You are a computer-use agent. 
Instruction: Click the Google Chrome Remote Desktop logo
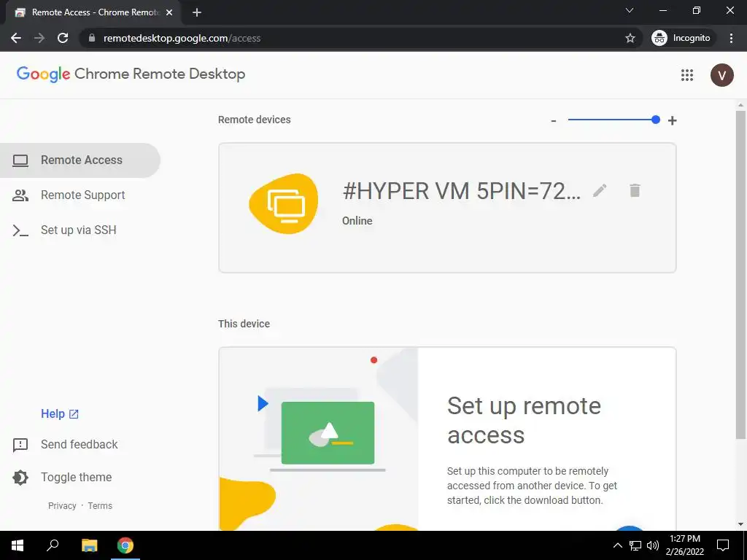(131, 74)
